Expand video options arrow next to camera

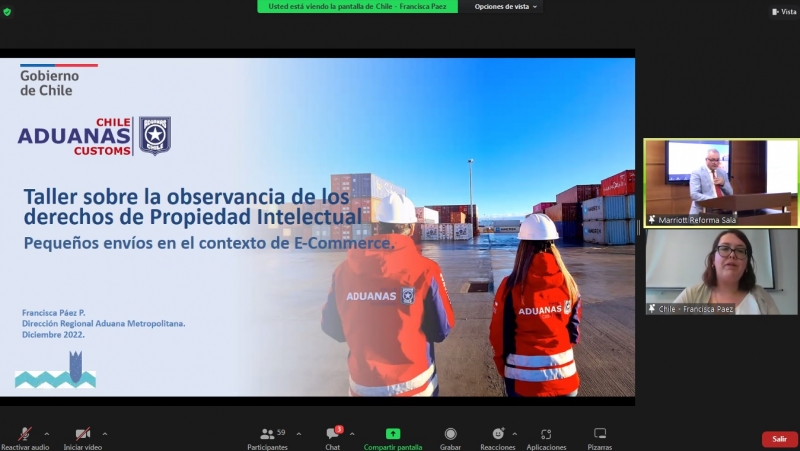point(105,434)
